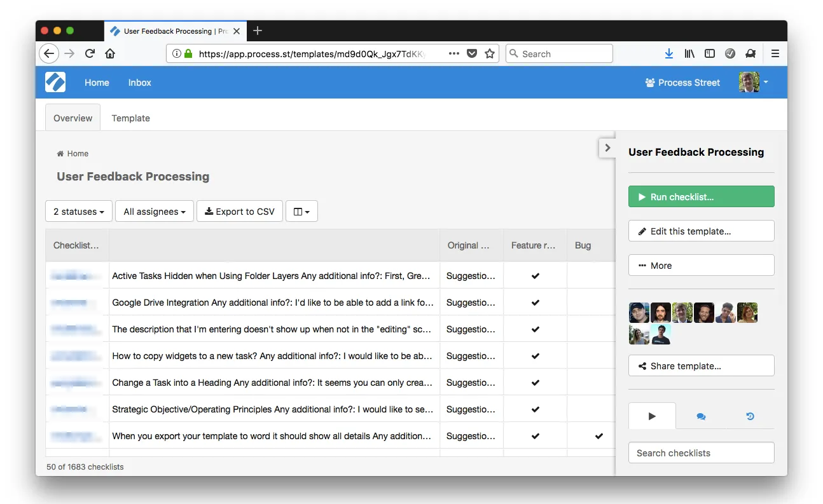Open the comments tab icon in sidebar
The image size is (823, 504).
point(701,416)
